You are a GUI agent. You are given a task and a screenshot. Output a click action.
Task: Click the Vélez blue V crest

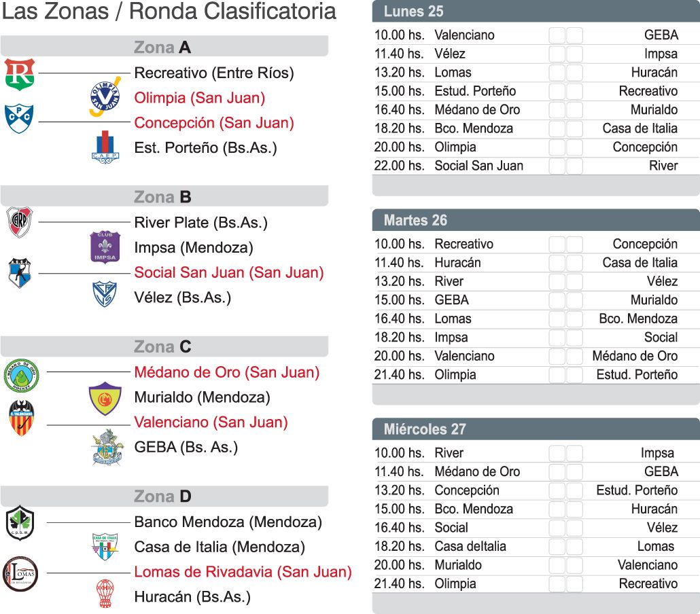[105, 294]
